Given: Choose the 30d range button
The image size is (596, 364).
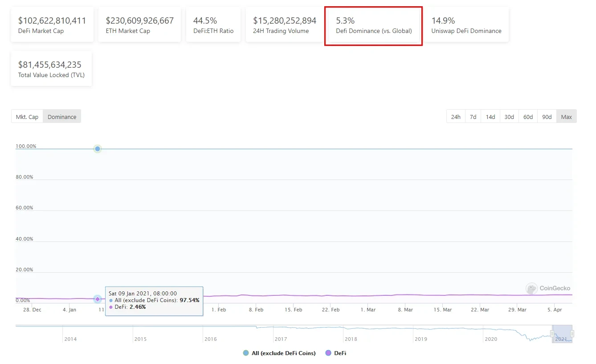Looking at the screenshot, I should click(x=509, y=117).
